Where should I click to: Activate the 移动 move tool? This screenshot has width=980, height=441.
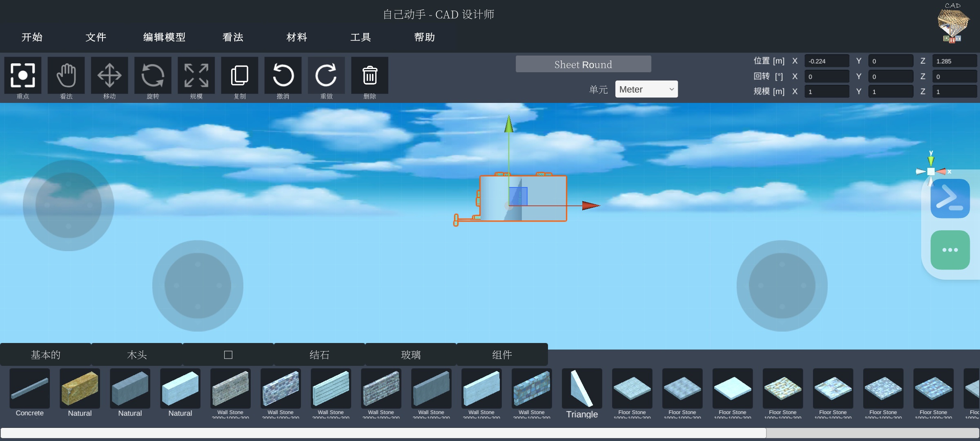coord(109,76)
